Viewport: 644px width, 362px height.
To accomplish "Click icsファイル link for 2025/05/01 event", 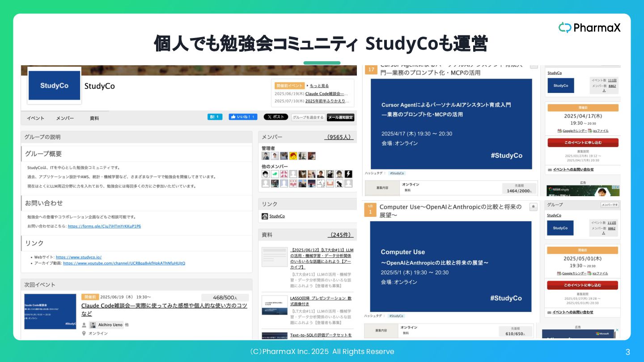I will tap(598, 273).
